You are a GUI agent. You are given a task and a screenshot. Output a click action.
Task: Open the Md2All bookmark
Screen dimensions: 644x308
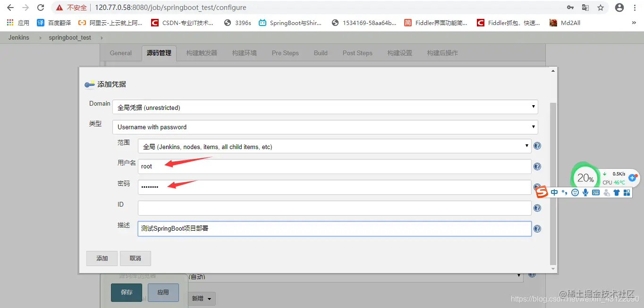point(565,23)
